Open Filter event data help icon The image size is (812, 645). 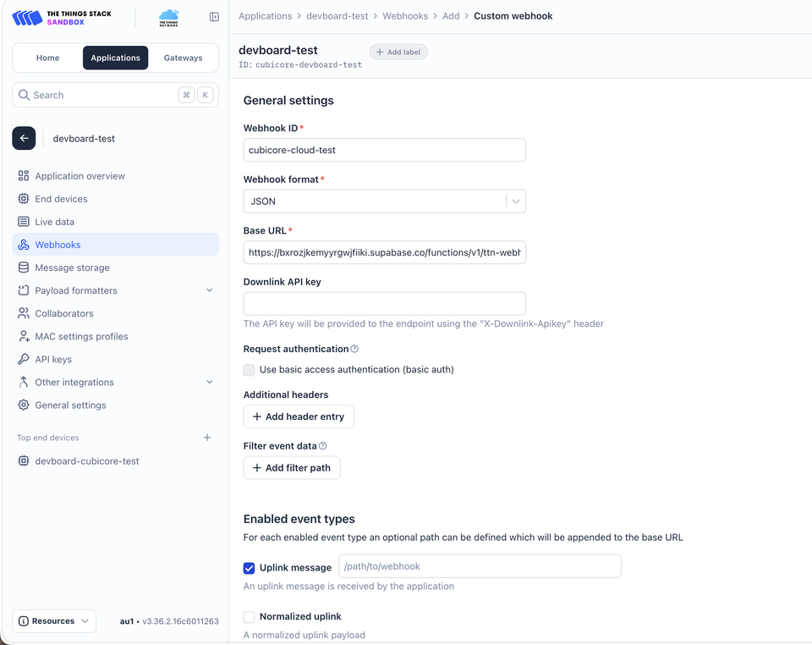[x=322, y=445]
